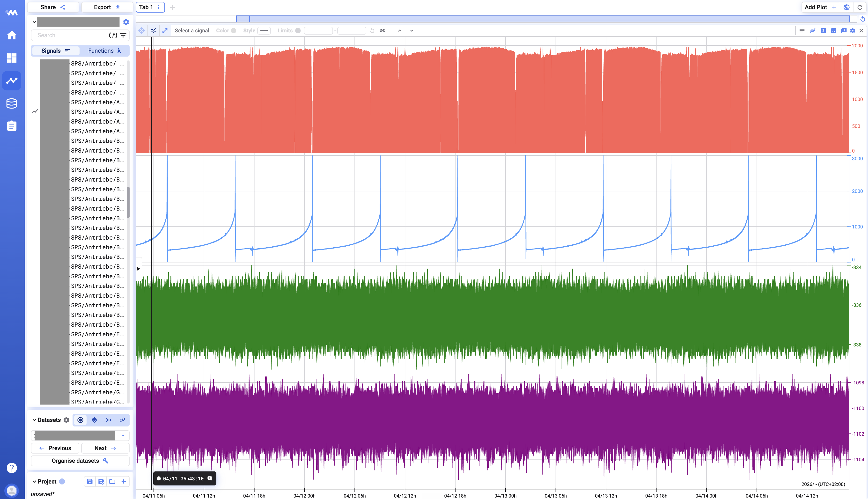The width and height of the screenshot is (868, 499).
Task: Click the globe timezone icon
Action: coord(847,7)
